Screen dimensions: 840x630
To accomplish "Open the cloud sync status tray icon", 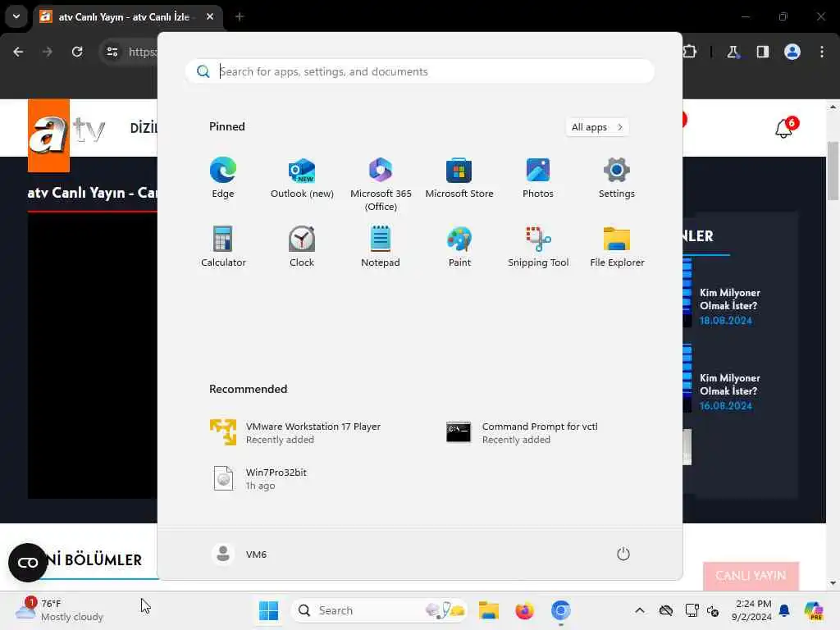I will click(666, 610).
